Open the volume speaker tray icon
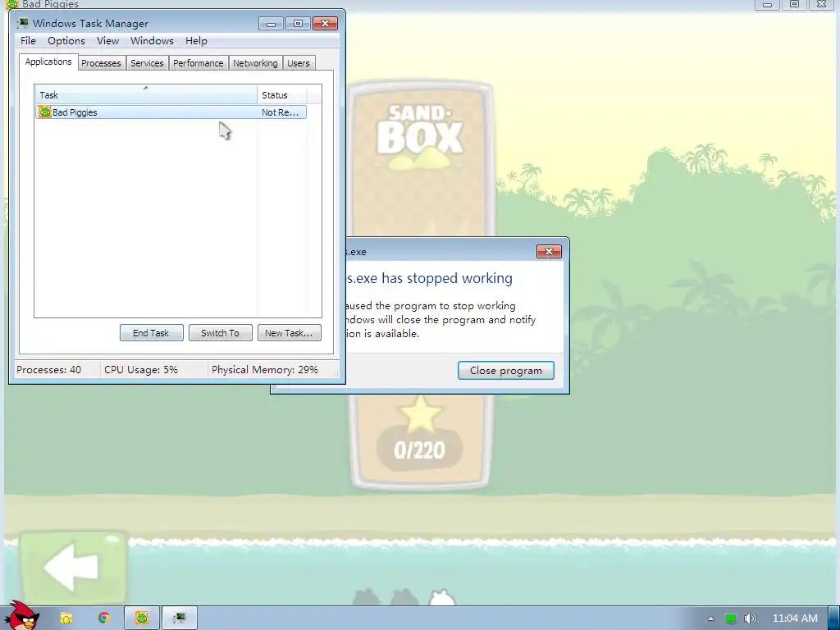Screen dimensions: 840x630 pyautogui.click(x=751, y=619)
